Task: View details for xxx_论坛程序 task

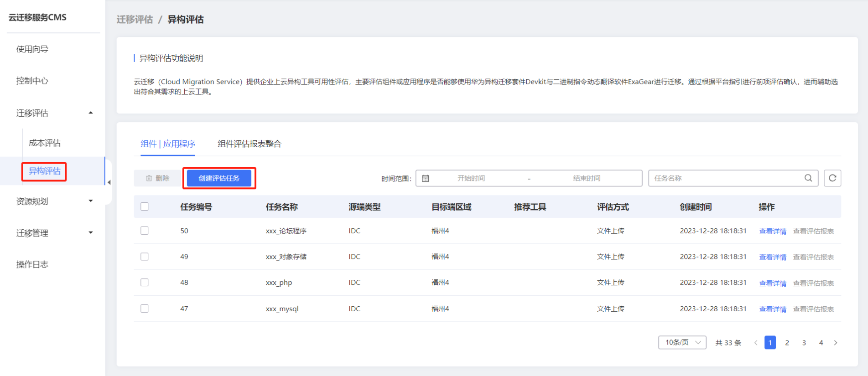Action: (x=773, y=231)
